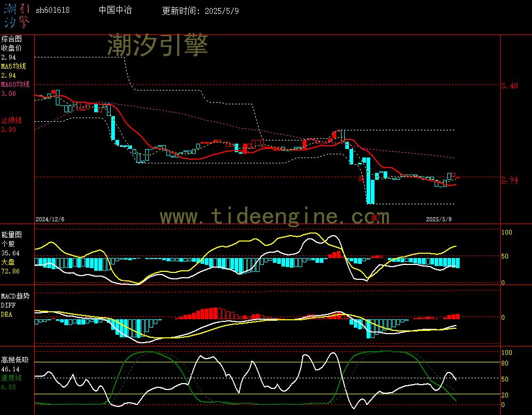Select the 综合图 panel label
Viewport: 532px width, 415px height.
[11, 39]
